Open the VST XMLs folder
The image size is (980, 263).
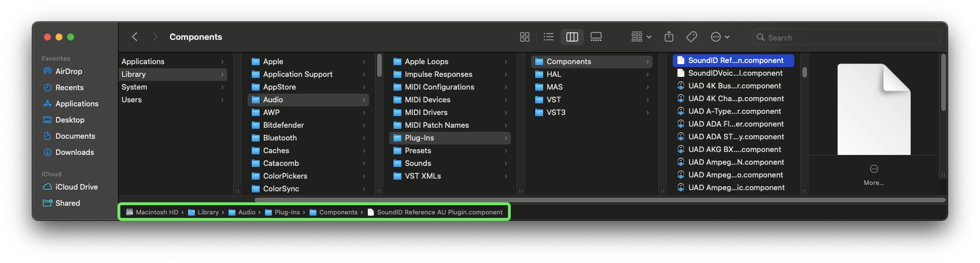tap(450, 176)
